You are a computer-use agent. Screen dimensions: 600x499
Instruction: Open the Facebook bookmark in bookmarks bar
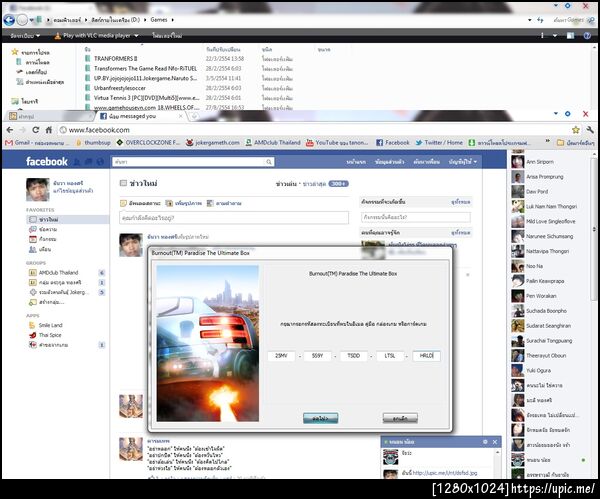393,143
